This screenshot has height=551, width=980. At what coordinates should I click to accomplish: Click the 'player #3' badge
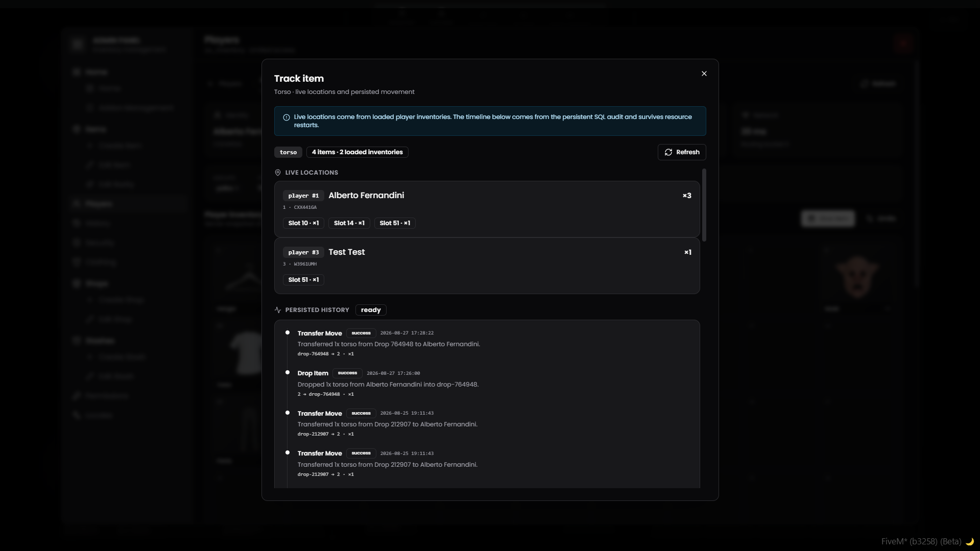pyautogui.click(x=303, y=252)
